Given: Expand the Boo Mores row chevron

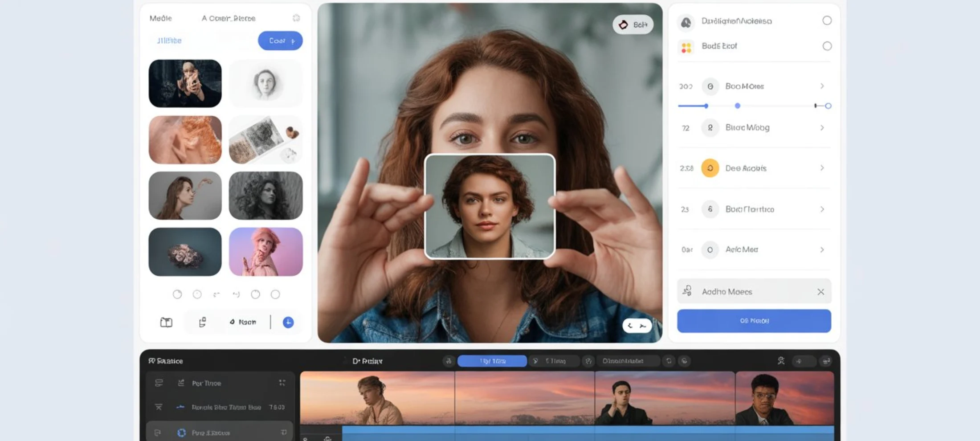Looking at the screenshot, I should tap(822, 86).
